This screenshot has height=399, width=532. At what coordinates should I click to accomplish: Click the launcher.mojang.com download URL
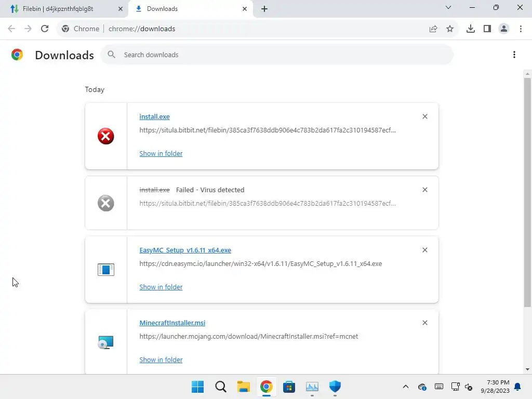[249, 336]
